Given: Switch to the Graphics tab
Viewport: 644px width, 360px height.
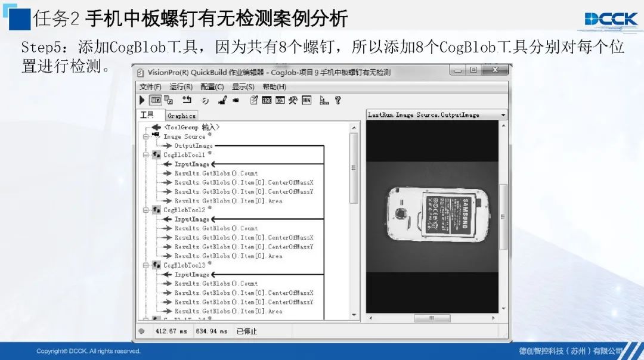Looking at the screenshot, I should [x=181, y=116].
